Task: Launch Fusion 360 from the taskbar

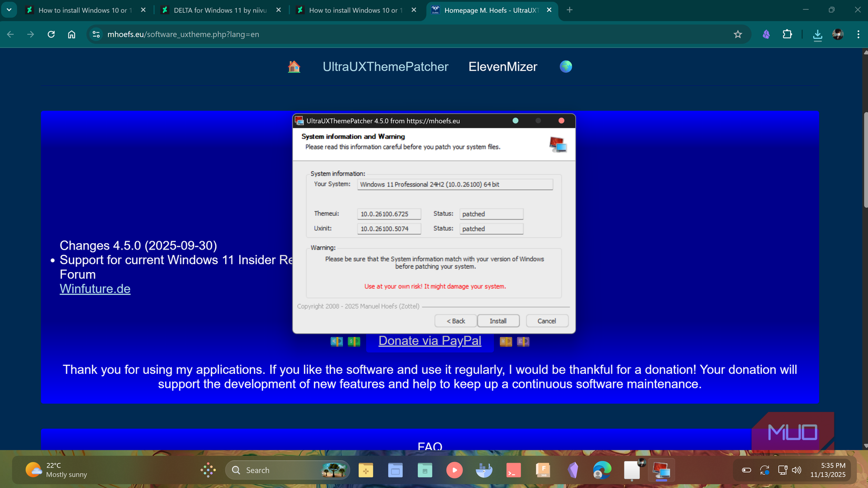Action: click(x=543, y=470)
